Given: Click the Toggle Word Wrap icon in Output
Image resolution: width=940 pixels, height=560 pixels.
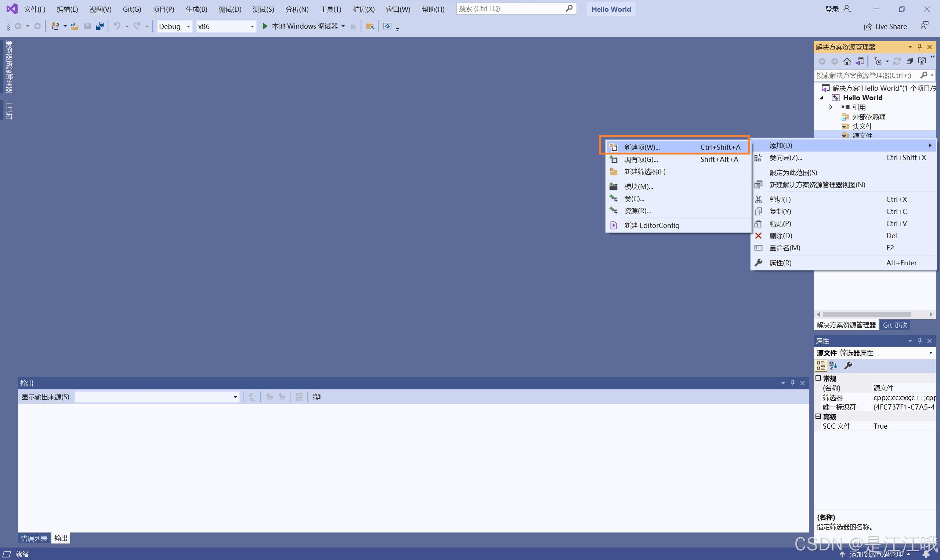Looking at the screenshot, I should point(317,397).
